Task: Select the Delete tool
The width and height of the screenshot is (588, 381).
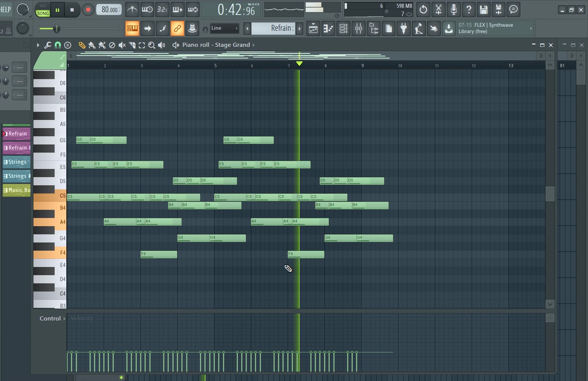Action: pyautogui.click(x=112, y=45)
